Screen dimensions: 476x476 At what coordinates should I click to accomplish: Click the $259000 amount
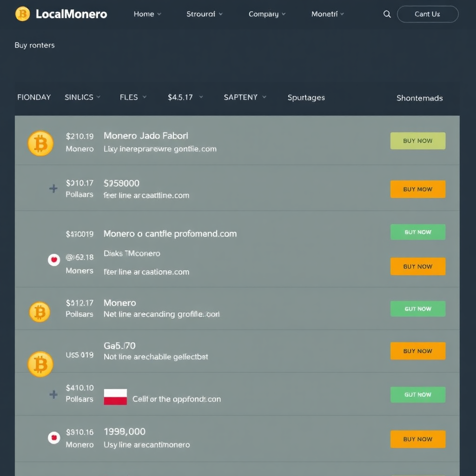(x=121, y=183)
